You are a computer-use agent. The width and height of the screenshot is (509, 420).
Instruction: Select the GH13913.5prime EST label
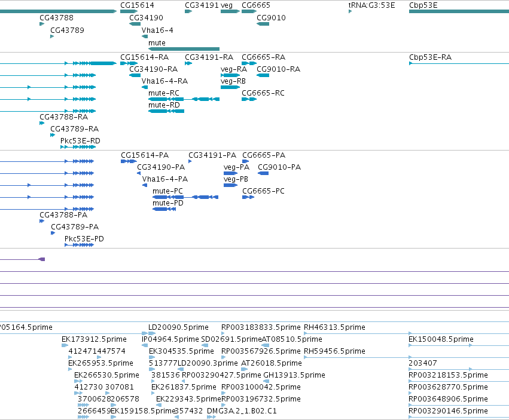[294, 375]
